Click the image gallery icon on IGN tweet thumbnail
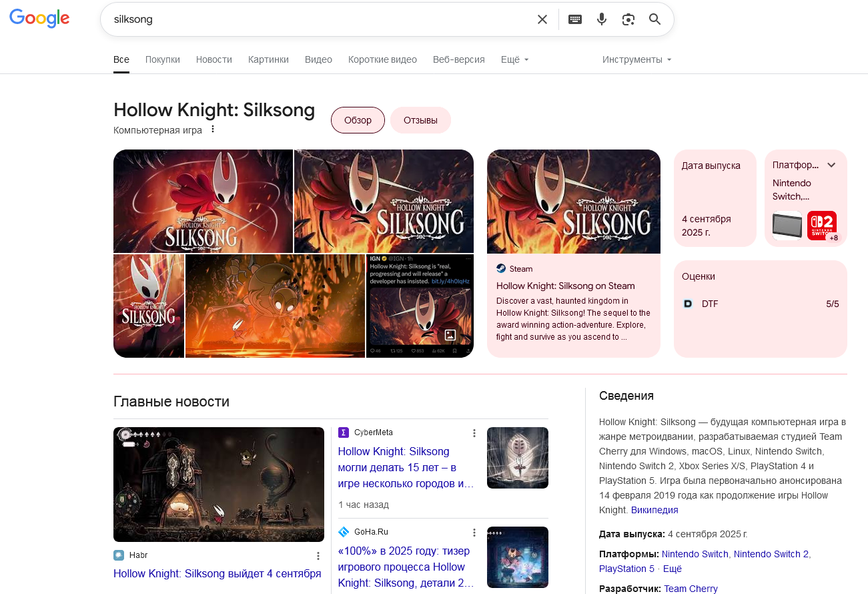Image resolution: width=868 pixels, height=594 pixels. pyautogui.click(x=450, y=335)
